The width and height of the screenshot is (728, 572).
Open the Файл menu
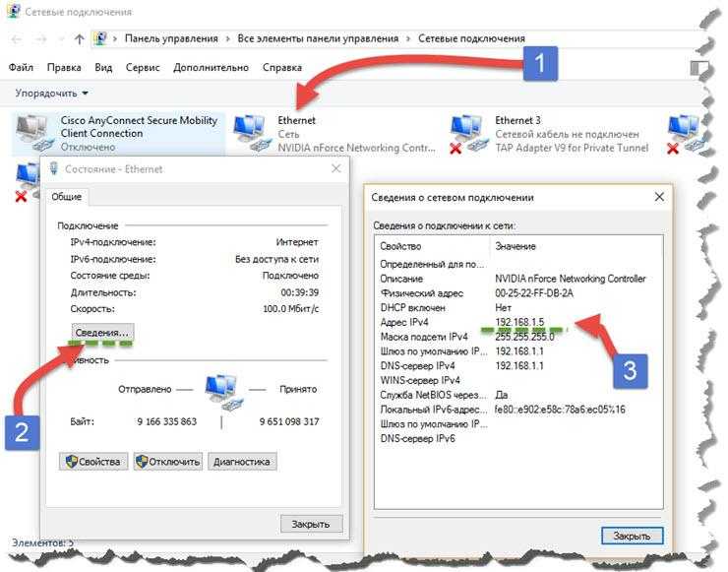(21, 67)
